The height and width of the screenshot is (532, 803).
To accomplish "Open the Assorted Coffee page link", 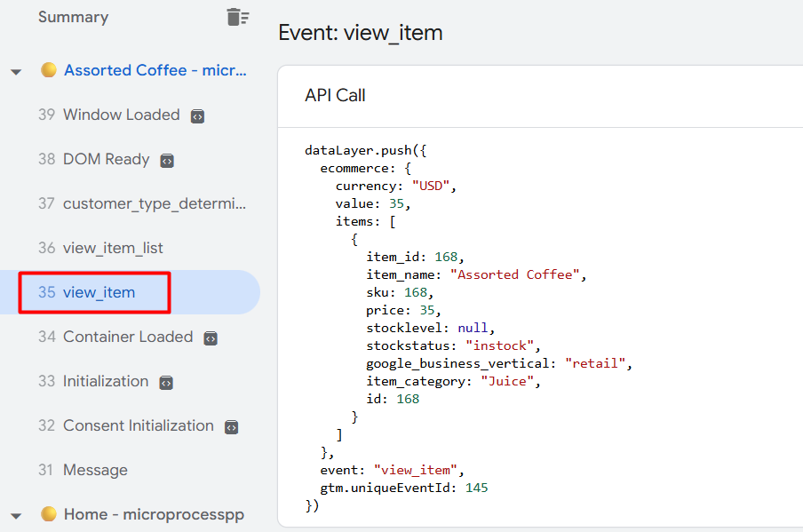I will coord(155,70).
